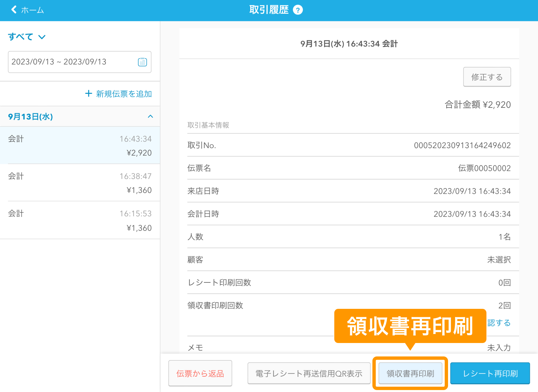Image resolution: width=538 pixels, height=392 pixels.
Task: Click the 9月13日(水) 16:43:34 会計 title
Action: pos(349,44)
